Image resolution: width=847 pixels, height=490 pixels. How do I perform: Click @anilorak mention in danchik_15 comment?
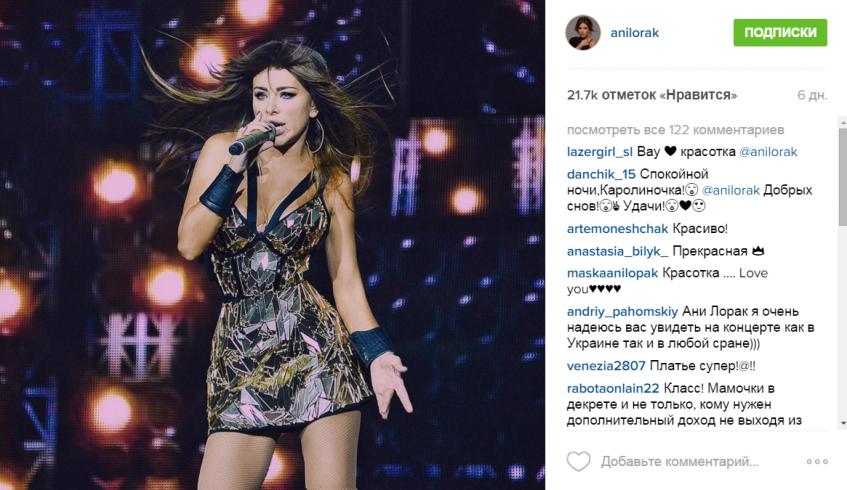click(x=731, y=190)
